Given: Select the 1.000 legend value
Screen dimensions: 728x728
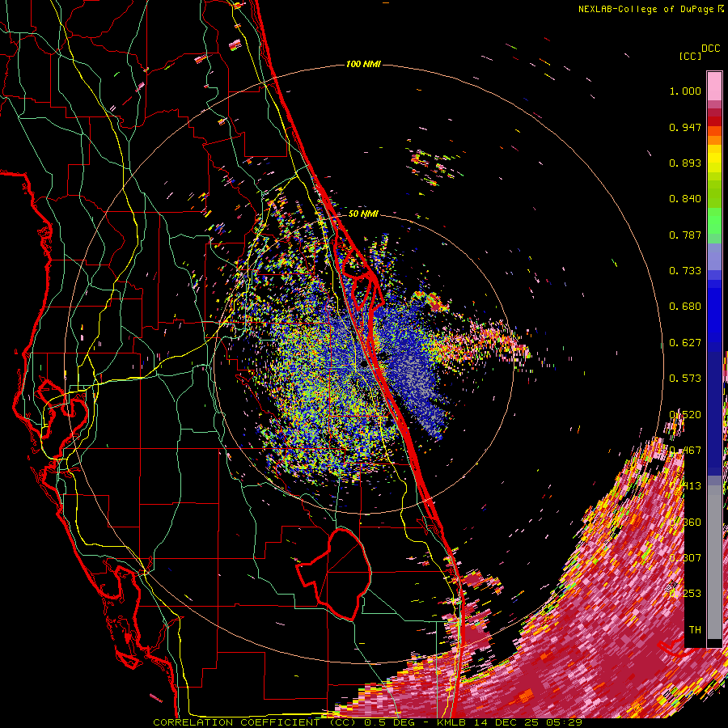Looking at the screenshot, I should tap(685, 91).
